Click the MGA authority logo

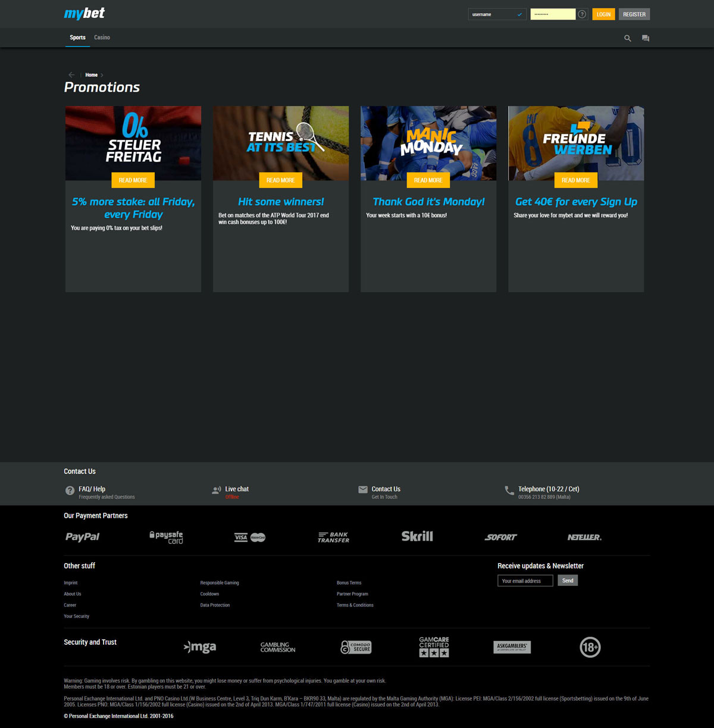200,647
